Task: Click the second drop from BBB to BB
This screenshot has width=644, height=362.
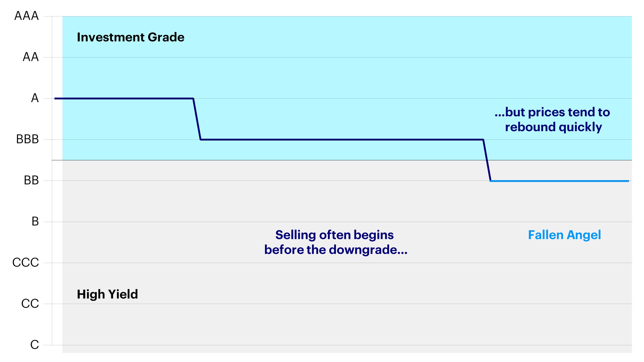Action: 487,160
